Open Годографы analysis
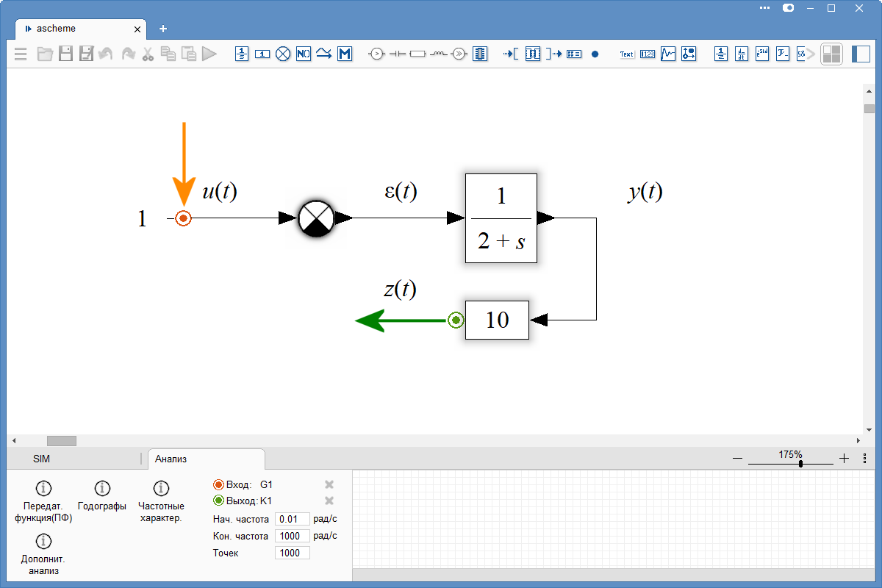Screen dimensions: 882x588 coord(102,495)
